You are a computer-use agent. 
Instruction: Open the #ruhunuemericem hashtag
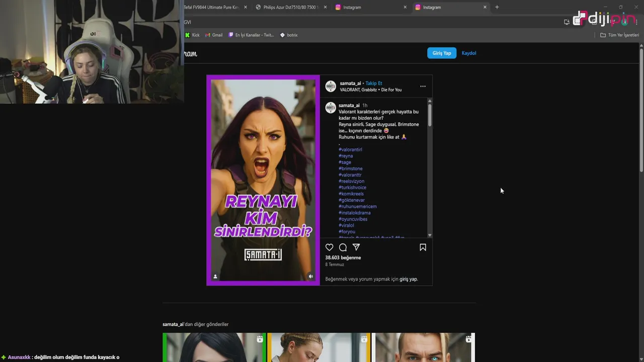tap(357, 207)
